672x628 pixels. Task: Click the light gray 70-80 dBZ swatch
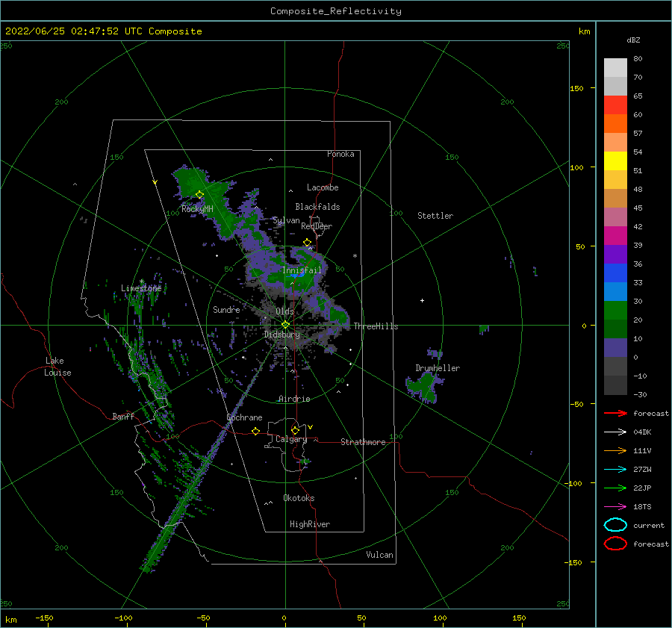[615, 68]
